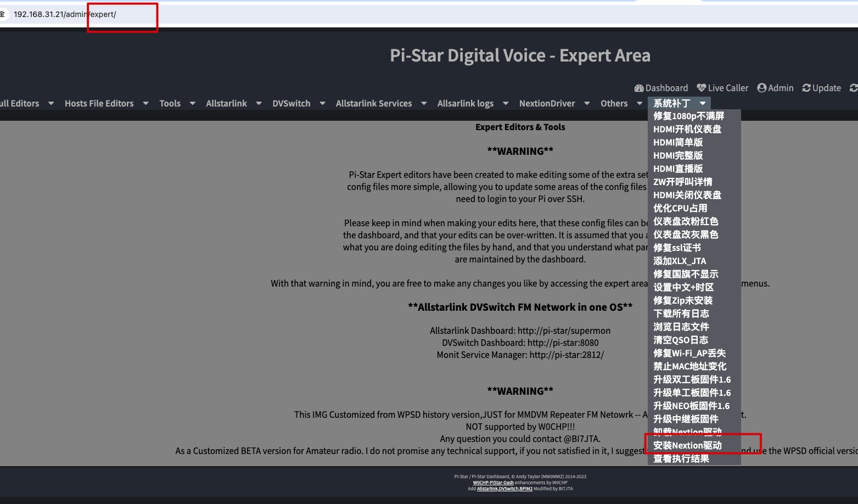The height and width of the screenshot is (504, 858).
Task: Select 优化CPU占用 menu entry
Action: tap(680, 208)
